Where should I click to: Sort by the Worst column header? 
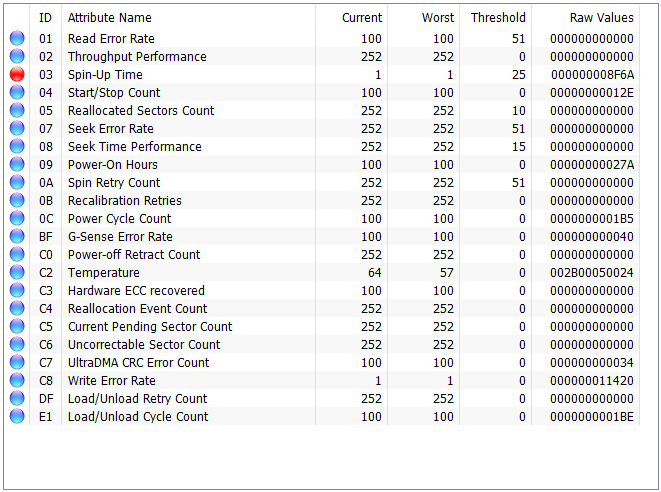point(438,18)
